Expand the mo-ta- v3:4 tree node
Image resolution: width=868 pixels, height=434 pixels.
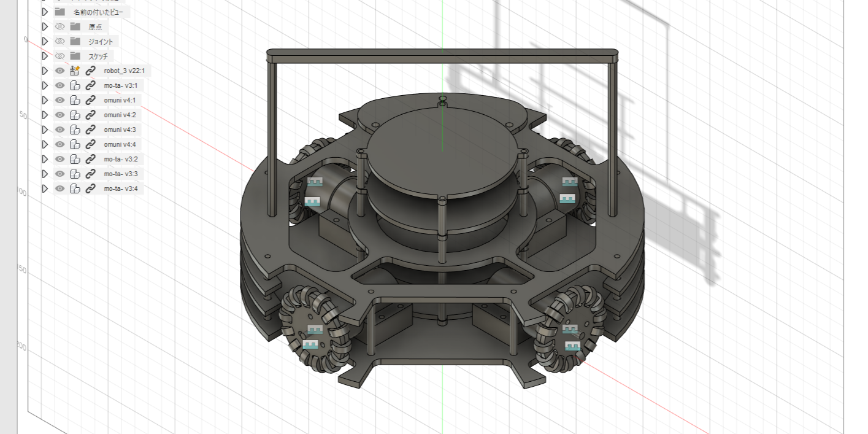tap(45, 188)
